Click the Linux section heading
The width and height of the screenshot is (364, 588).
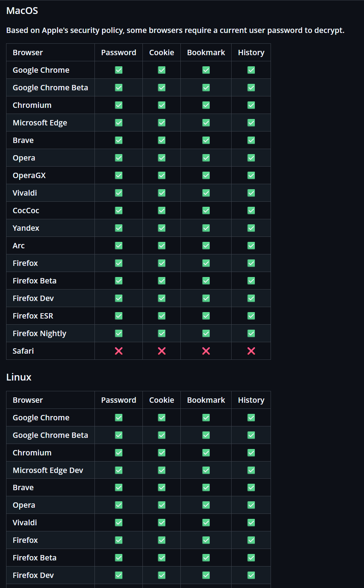tap(19, 377)
